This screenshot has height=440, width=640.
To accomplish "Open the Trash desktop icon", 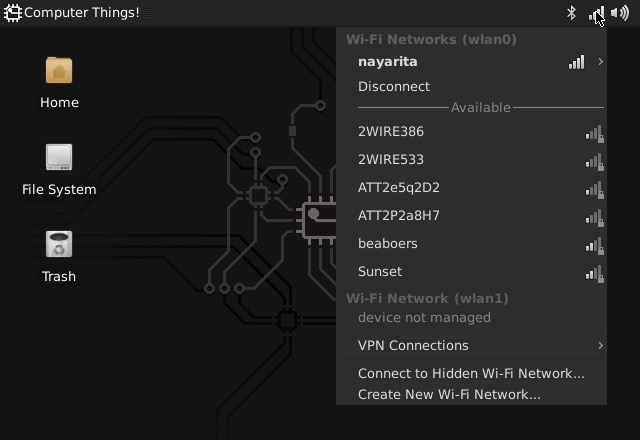I will point(59,245).
